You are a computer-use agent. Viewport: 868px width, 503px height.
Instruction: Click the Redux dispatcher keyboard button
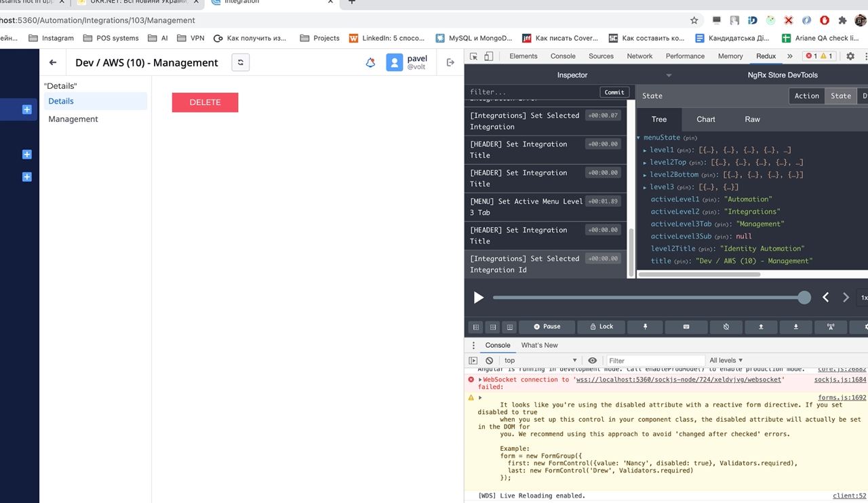(686, 327)
